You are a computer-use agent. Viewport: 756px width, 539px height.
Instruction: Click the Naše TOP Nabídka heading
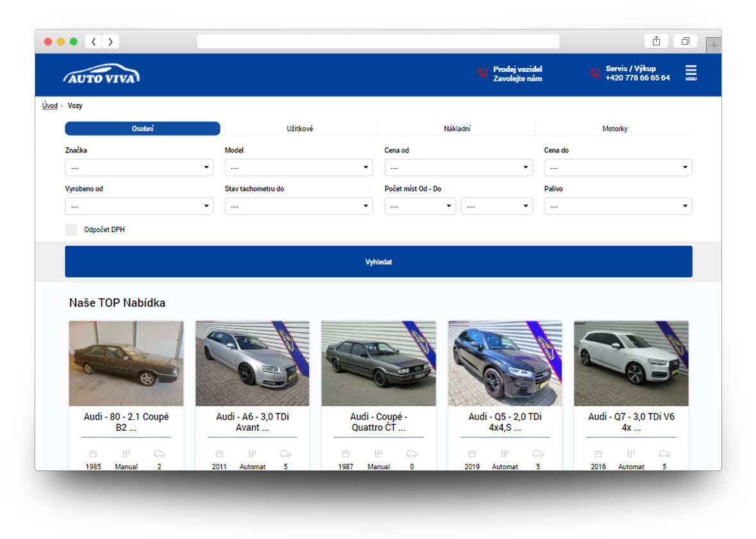(x=117, y=303)
